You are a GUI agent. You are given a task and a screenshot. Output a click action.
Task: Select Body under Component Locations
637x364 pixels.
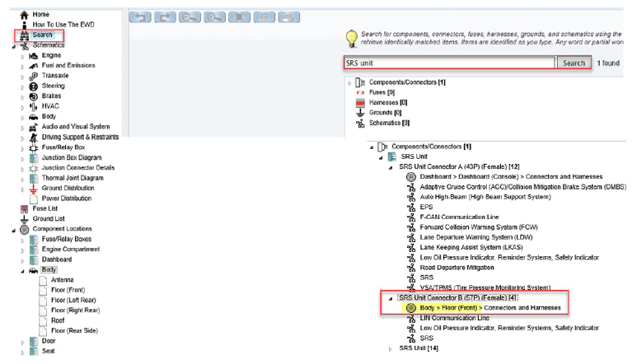pyautogui.click(x=49, y=269)
